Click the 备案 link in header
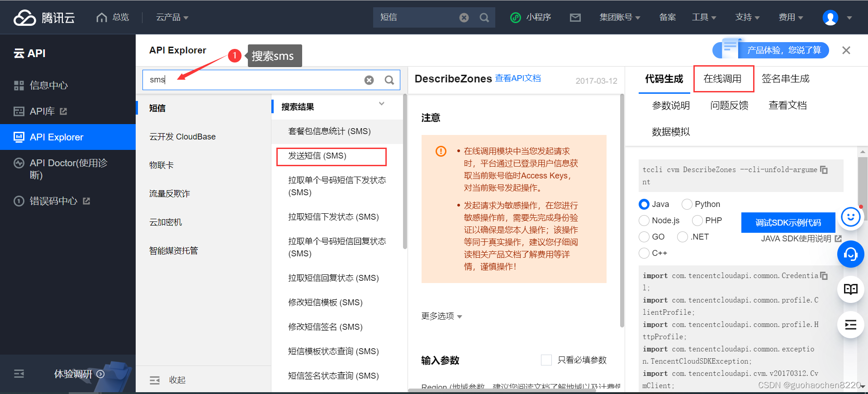 (x=667, y=17)
